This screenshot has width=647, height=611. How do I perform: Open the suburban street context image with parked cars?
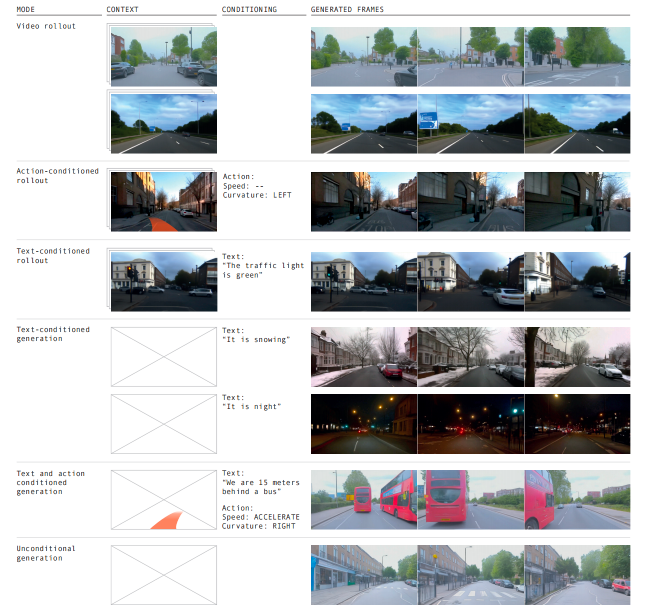164,57
